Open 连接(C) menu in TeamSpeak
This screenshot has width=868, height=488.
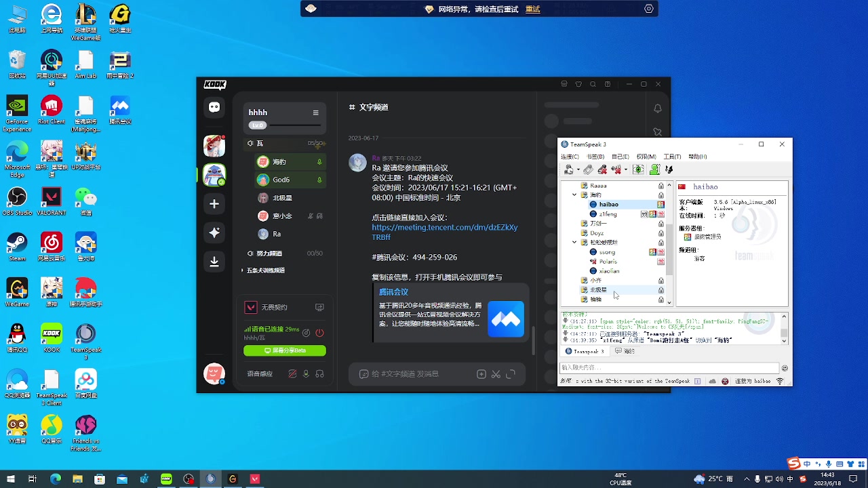[x=570, y=157]
